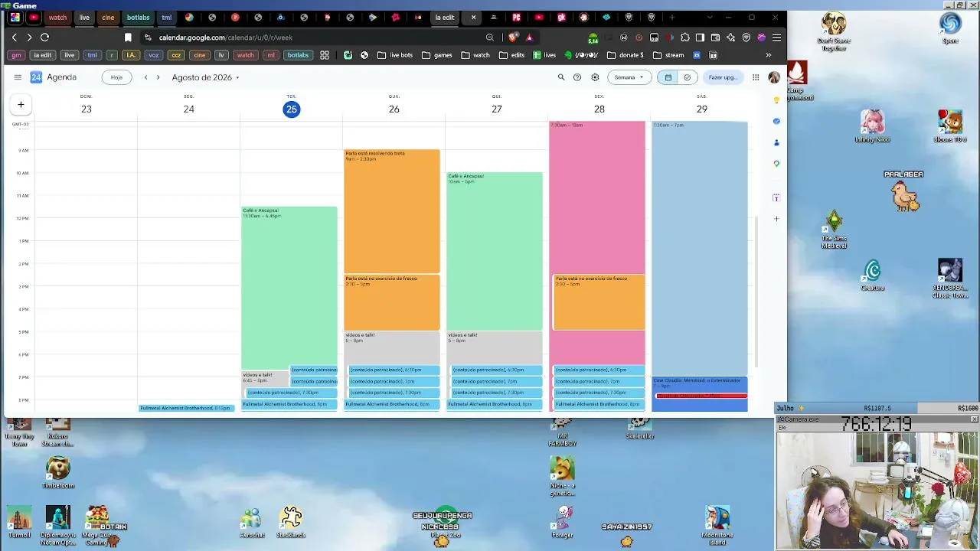The width and height of the screenshot is (980, 551).
Task: Switch to the 'cine' browser tab
Action: click(108, 18)
